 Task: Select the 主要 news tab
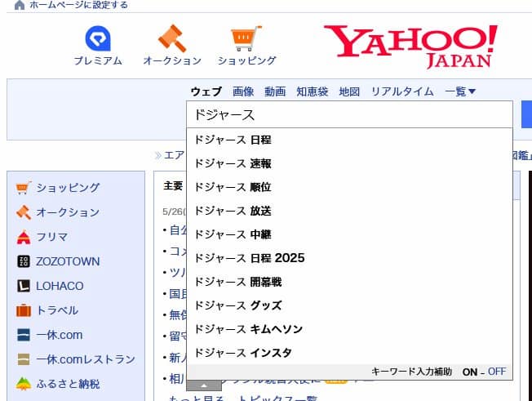click(173, 185)
